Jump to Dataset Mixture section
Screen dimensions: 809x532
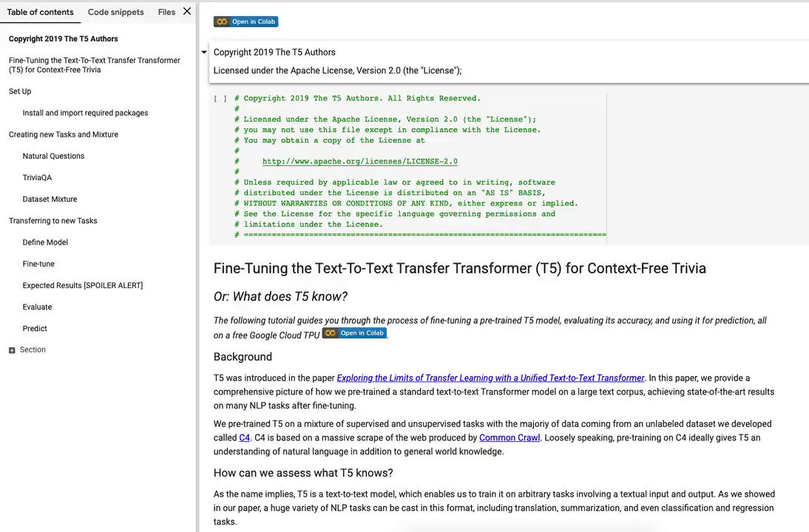[50, 199]
